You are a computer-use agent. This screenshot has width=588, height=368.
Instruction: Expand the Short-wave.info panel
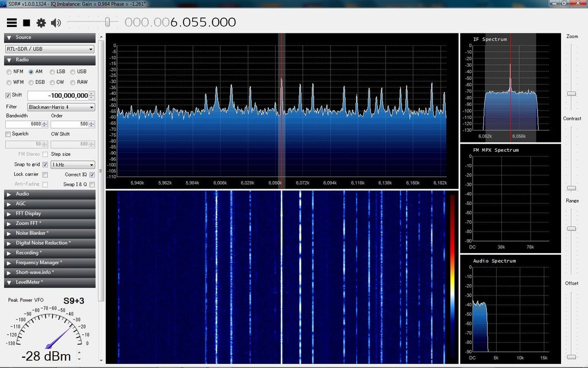50,273
